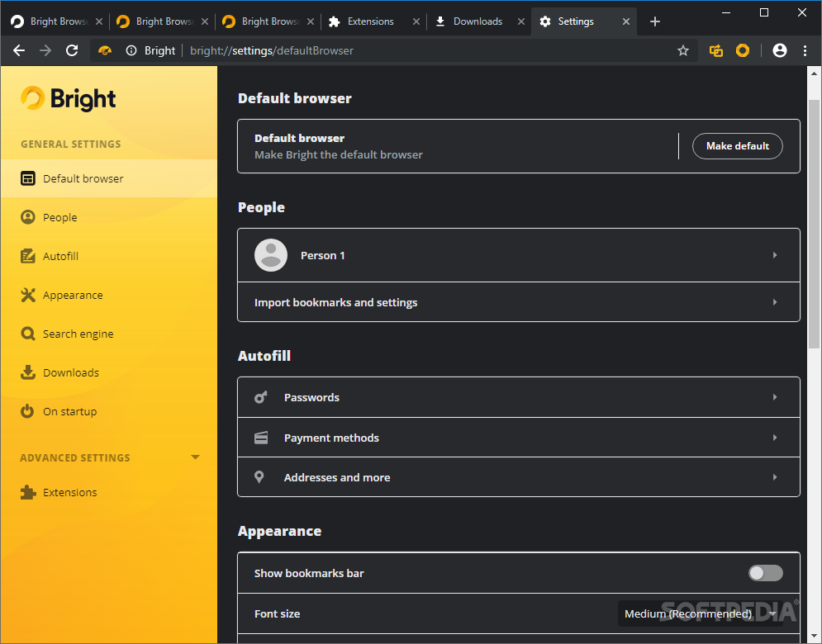Screen dimensions: 822x644
Task: Go to Autofill settings in sidebar
Action: pyautogui.click(x=109, y=256)
